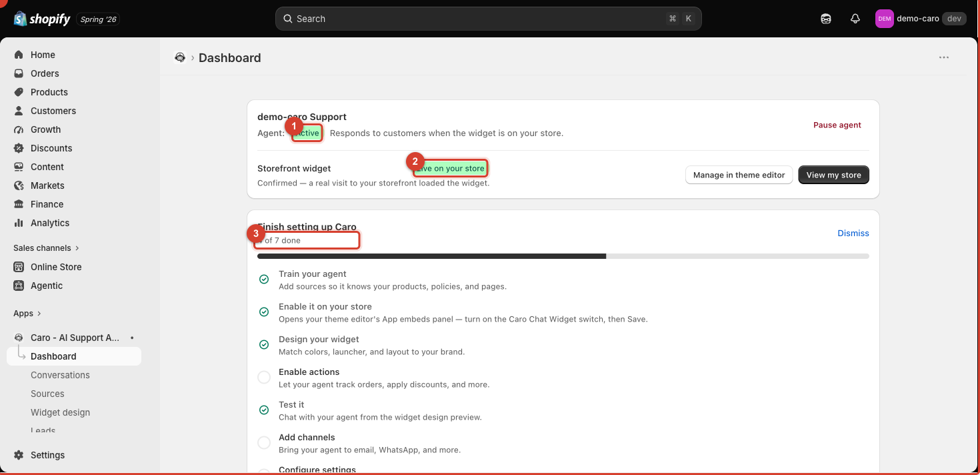Open Widget design in Caro menu
Screen dimensions: 980x475
60,412
